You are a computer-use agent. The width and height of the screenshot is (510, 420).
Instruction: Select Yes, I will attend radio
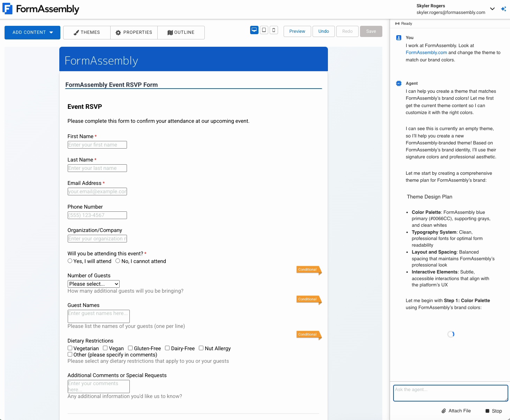tap(70, 261)
